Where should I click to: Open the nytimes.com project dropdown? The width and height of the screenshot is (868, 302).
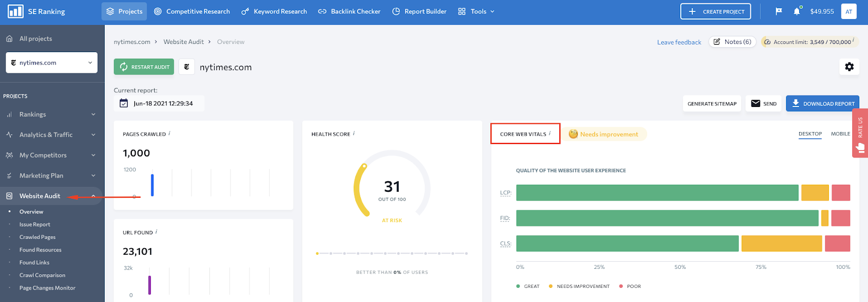click(52, 62)
